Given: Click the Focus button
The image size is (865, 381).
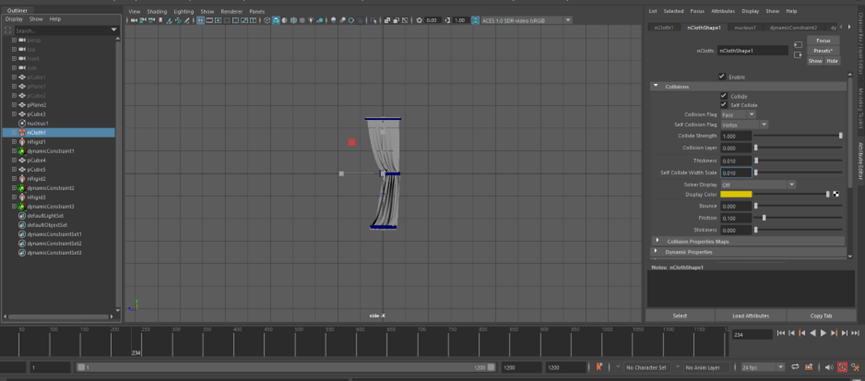Looking at the screenshot, I should point(823,40).
